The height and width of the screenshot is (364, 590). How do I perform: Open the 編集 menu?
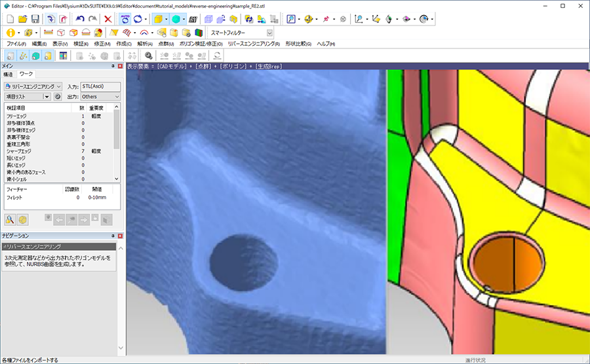click(x=39, y=44)
